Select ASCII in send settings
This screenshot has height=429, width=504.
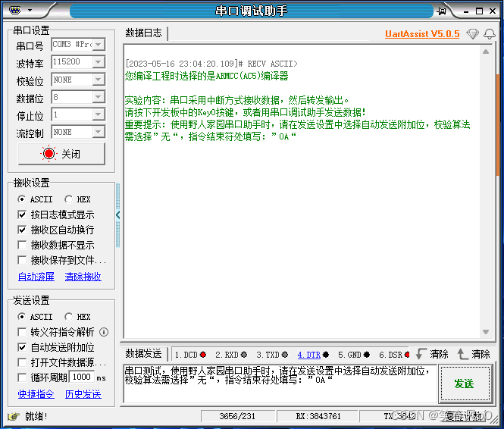[35, 317]
